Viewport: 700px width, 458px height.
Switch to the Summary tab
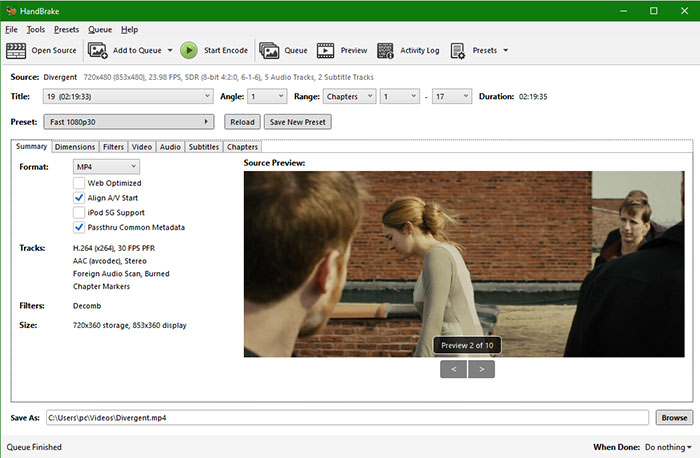(x=31, y=146)
